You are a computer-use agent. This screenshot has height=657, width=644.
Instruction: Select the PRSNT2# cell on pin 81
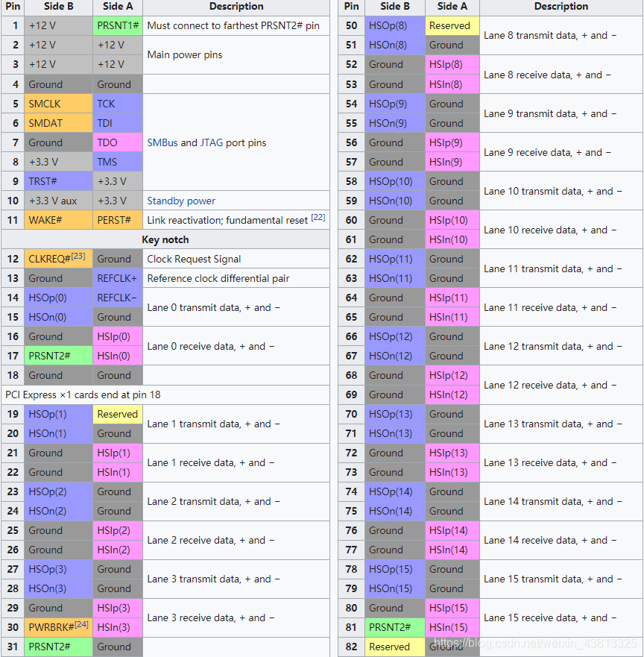point(395,627)
